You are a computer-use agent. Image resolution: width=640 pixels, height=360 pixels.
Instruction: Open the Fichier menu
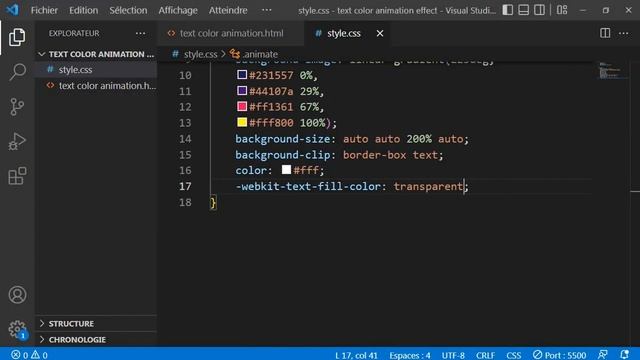click(44, 10)
